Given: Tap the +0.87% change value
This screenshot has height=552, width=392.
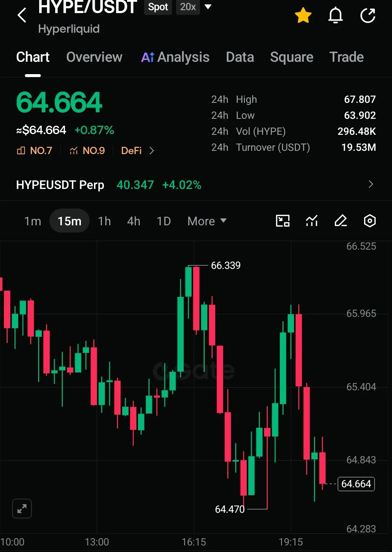Looking at the screenshot, I should [x=94, y=130].
